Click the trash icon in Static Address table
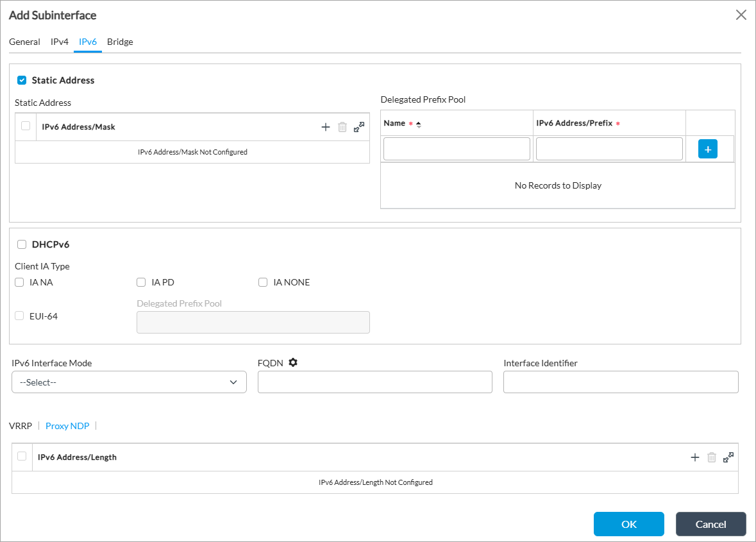This screenshot has width=756, height=542. click(342, 127)
